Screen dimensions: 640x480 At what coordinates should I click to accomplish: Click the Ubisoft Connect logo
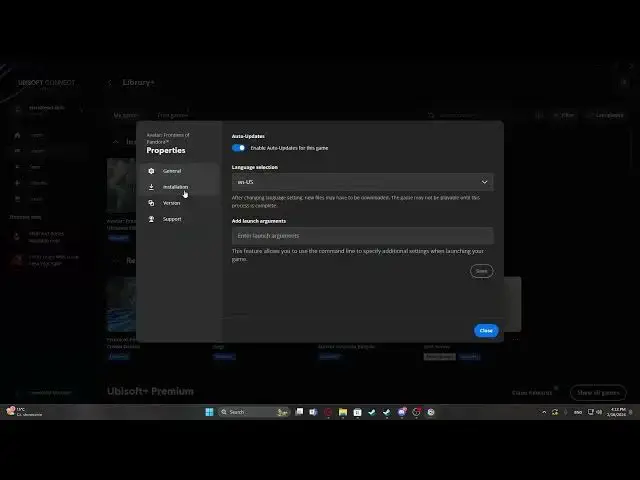click(47, 83)
